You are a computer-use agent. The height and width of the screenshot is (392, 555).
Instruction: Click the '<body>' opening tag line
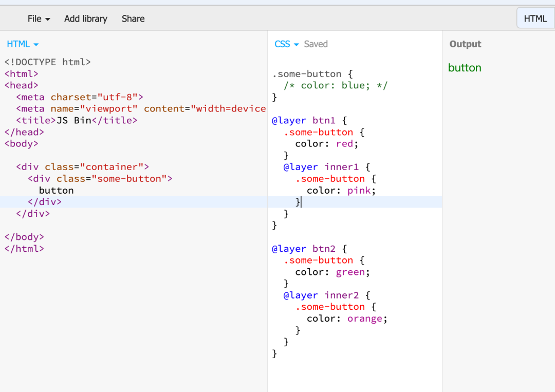point(21,144)
